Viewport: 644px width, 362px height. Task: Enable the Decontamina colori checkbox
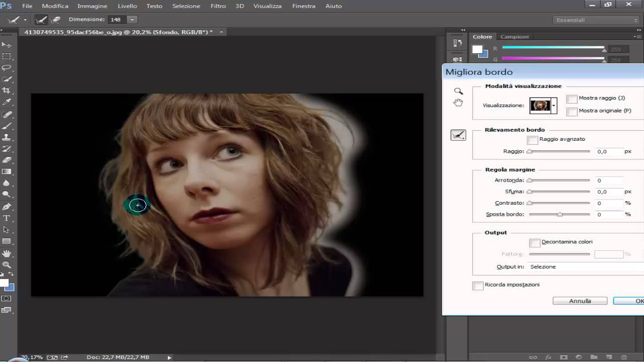click(535, 243)
